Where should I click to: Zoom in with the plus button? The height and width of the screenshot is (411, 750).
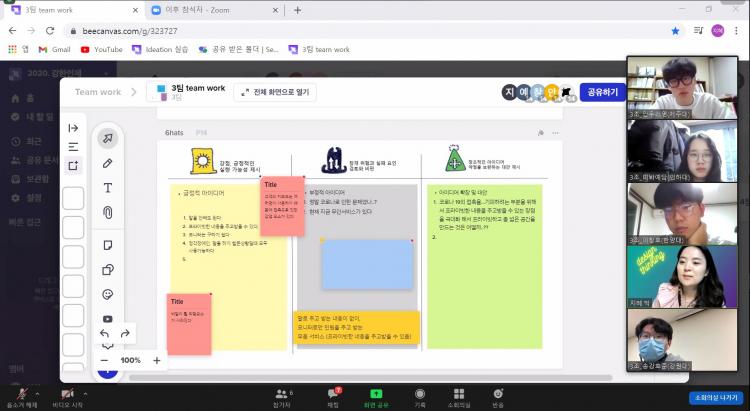click(x=157, y=360)
